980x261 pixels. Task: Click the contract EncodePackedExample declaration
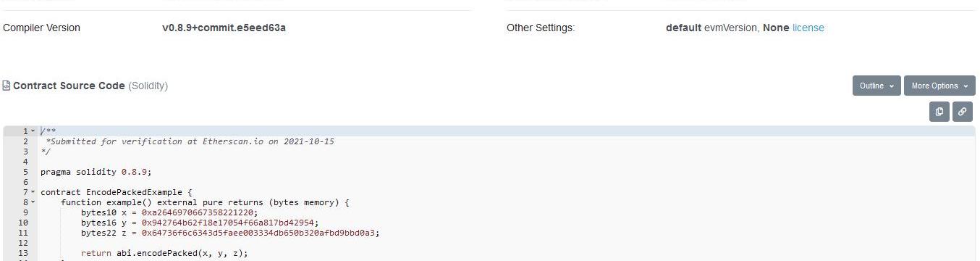(117, 192)
